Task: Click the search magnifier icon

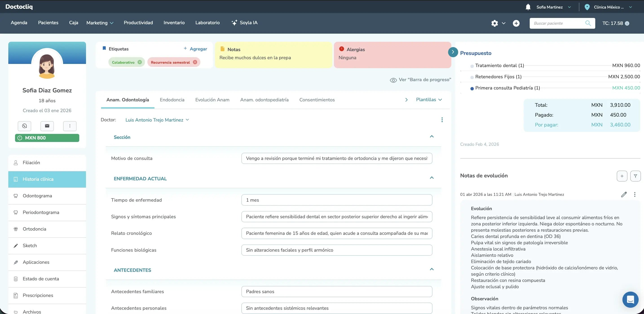Action: (588, 23)
